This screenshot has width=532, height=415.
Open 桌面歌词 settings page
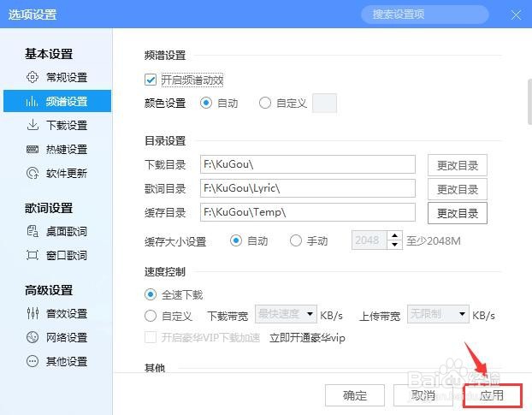click(57, 231)
